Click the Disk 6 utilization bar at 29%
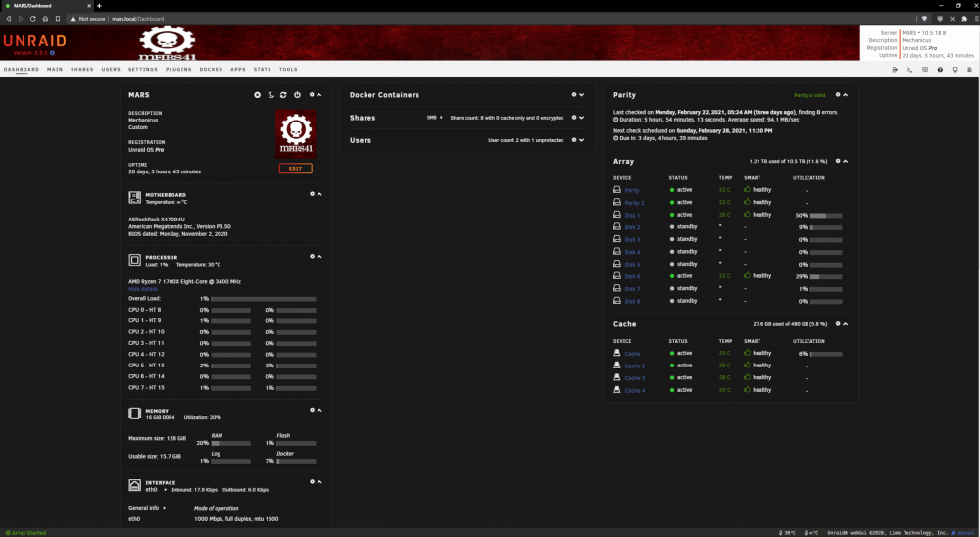 pos(826,276)
